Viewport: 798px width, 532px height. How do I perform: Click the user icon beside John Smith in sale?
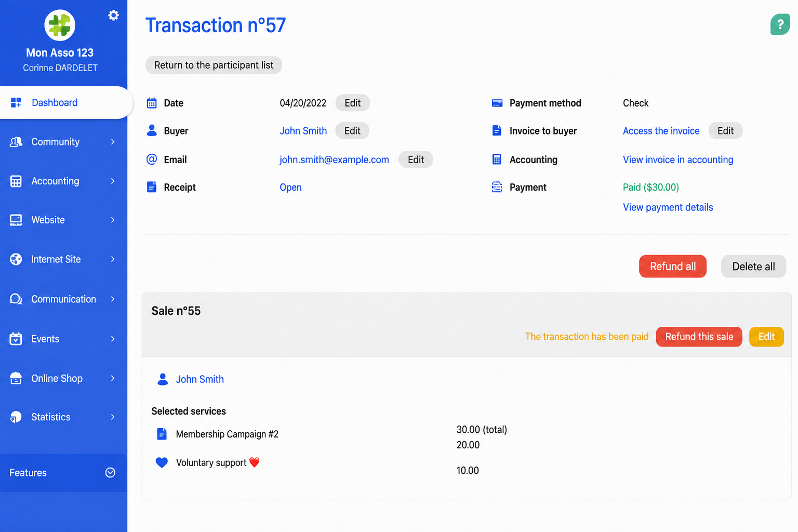coord(163,379)
